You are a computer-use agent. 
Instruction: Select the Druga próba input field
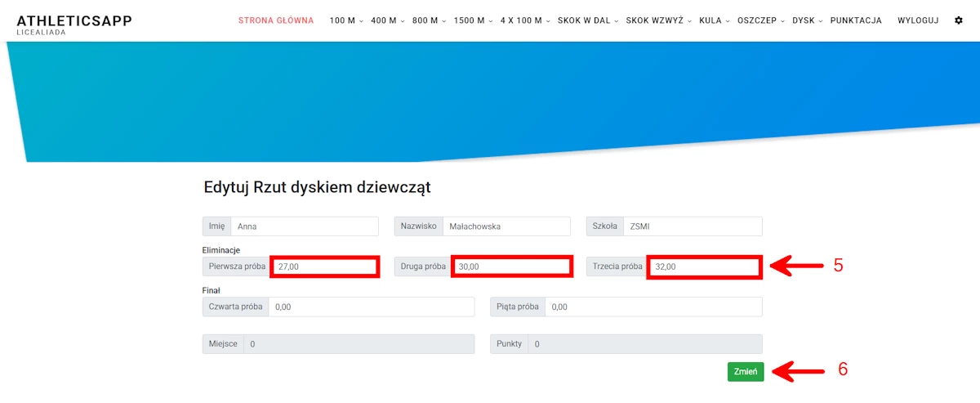point(510,266)
